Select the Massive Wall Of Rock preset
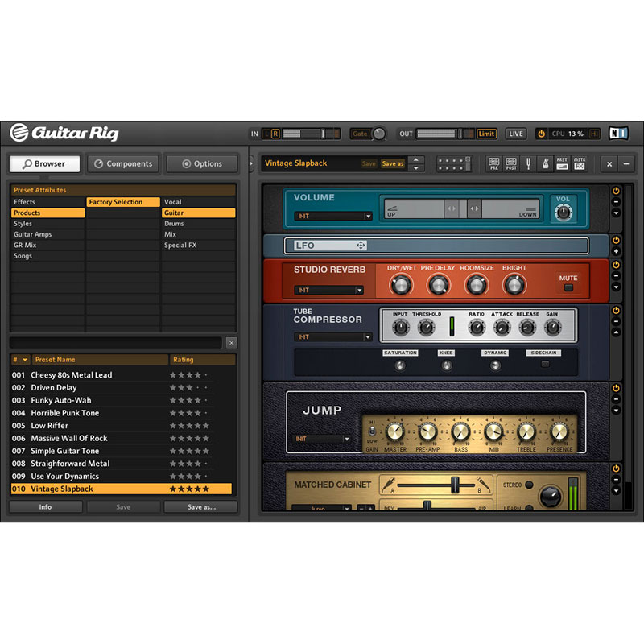 click(x=69, y=438)
